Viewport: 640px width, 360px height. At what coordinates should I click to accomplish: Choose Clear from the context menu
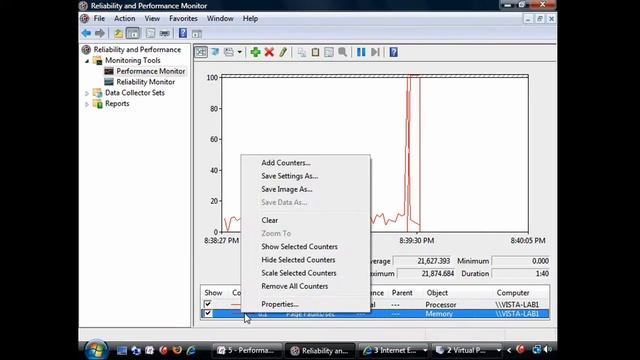(x=305, y=220)
